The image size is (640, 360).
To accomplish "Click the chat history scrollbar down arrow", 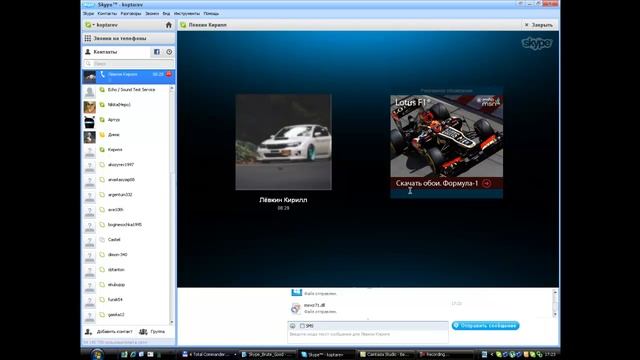I will click(555, 314).
